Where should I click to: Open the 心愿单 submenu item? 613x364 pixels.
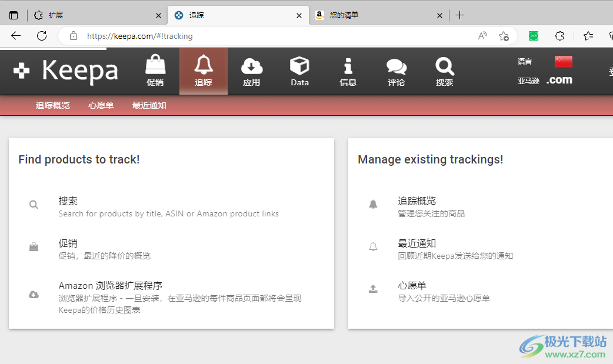click(x=101, y=105)
